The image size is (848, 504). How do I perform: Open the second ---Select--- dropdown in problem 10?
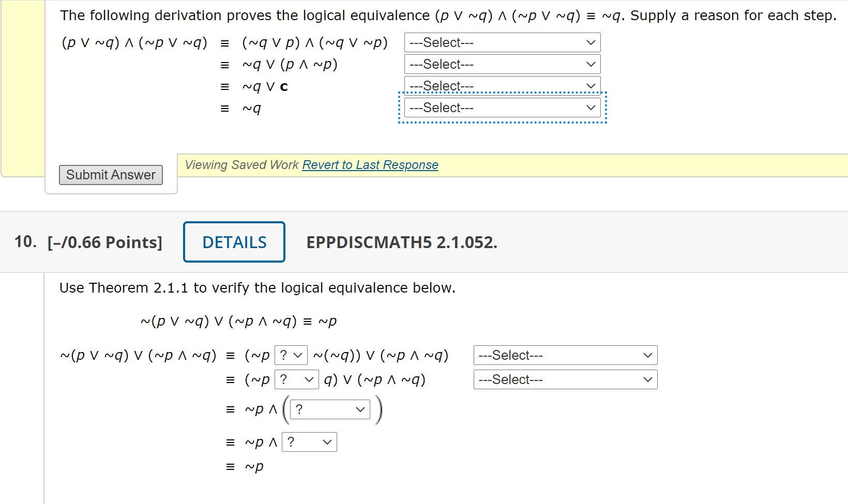(565, 379)
